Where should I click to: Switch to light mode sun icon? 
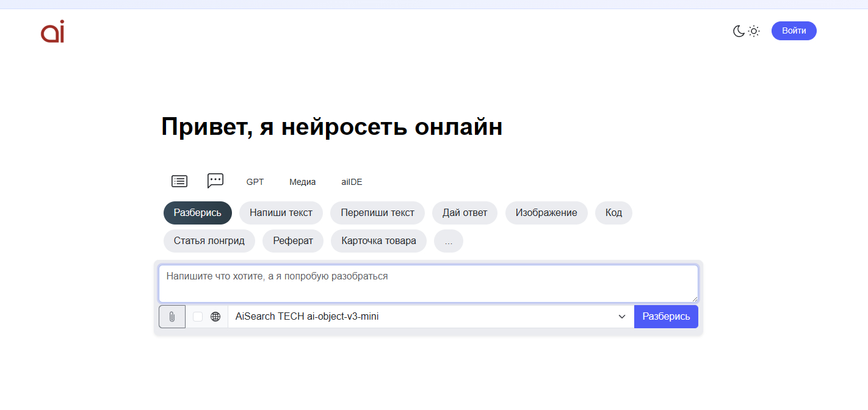(x=754, y=31)
